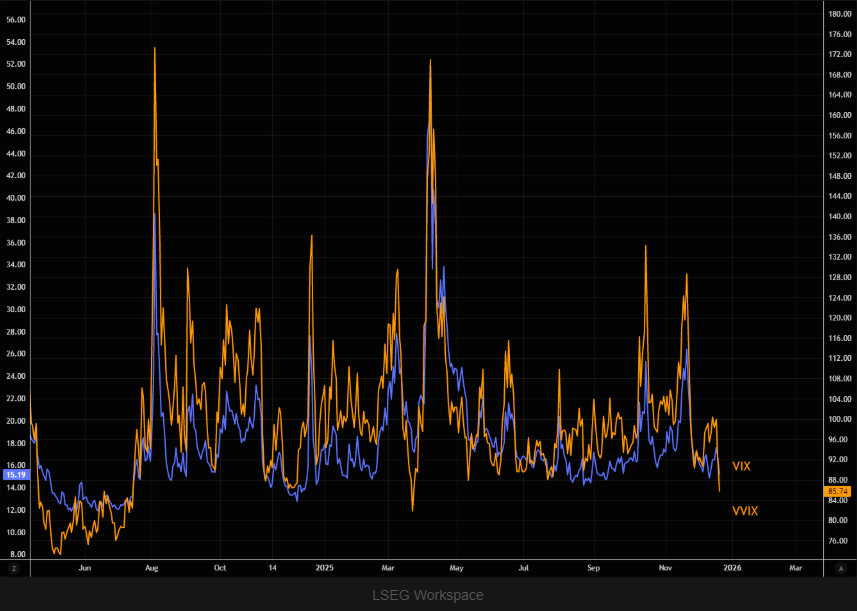The image size is (857, 611).
Task: Click the Z zoom button bottom-left
Action: pos(14,567)
